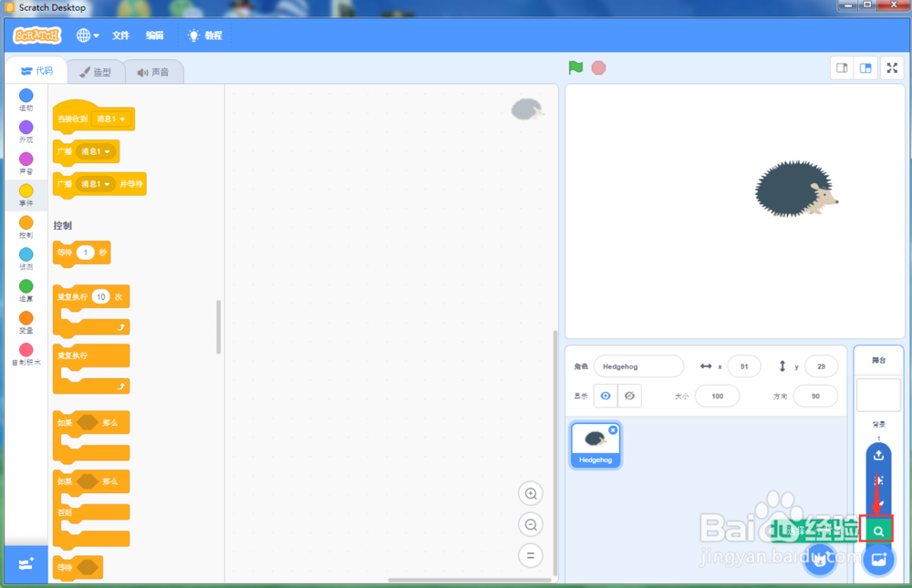
Task: Switch to the 声音 sounds tab
Action: point(153,72)
